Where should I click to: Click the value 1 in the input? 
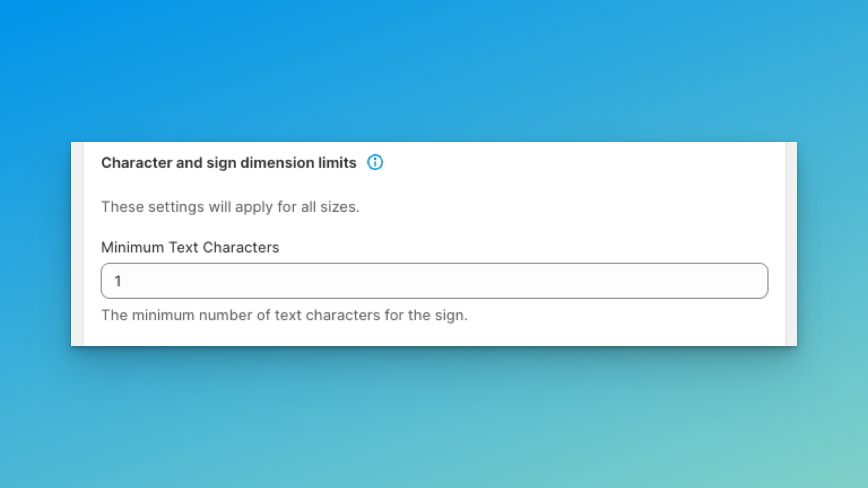(118, 281)
